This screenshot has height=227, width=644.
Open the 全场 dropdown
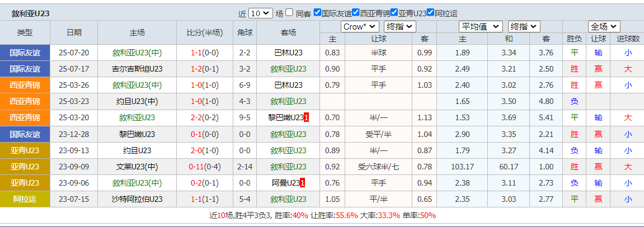[604, 27]
